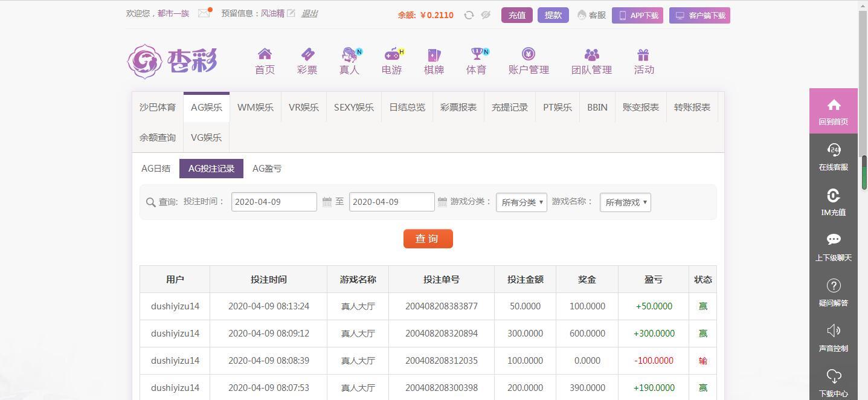This screenshot has height=400, width=868.
Task: Click the calendar icon beside start date
Action: 326,202
